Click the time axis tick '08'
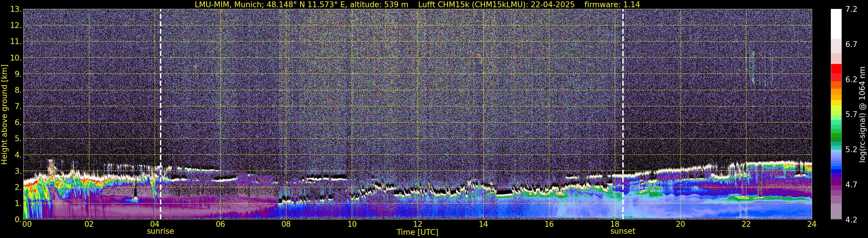This screenshot has width=868, height=238. (286, 224)
